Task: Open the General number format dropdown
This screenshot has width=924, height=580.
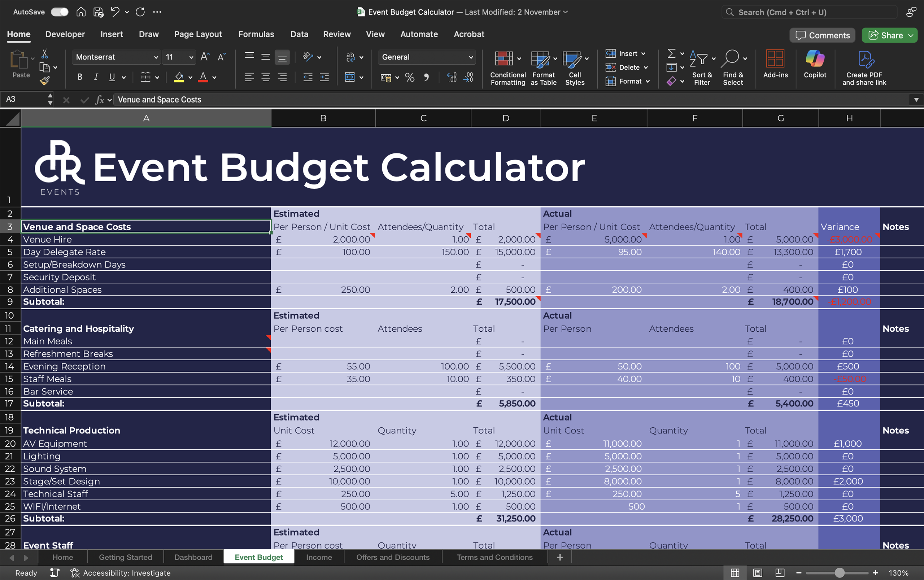Action: pyautogui.click(x=471, y=57)
